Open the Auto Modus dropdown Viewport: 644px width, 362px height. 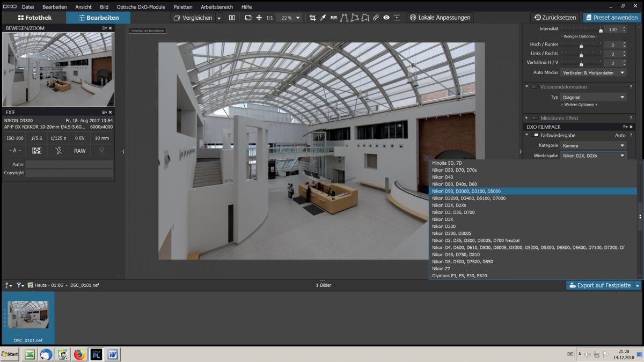(593, 72)
